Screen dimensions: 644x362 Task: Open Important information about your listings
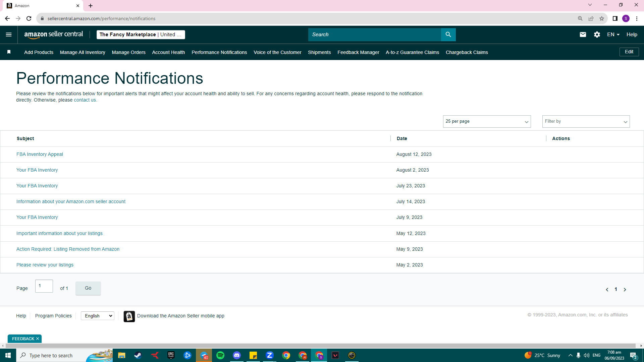59,234
